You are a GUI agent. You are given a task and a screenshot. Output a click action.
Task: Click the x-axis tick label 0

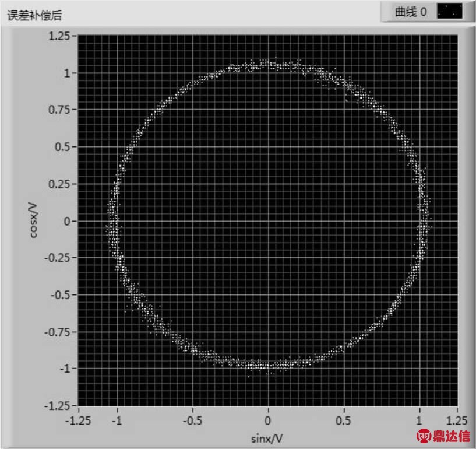(x=267, y=421)
